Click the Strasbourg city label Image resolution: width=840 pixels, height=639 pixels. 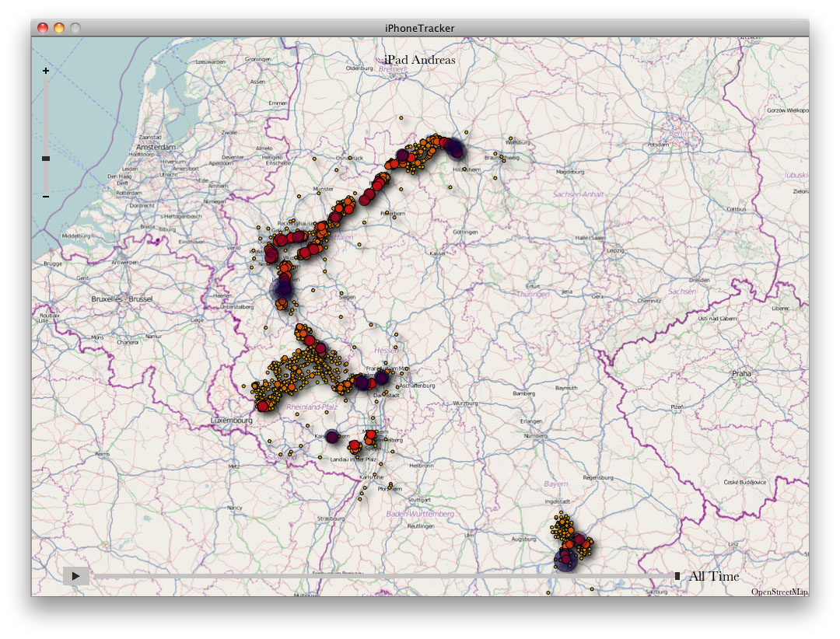pyautogui.click(x=331, y=519)
